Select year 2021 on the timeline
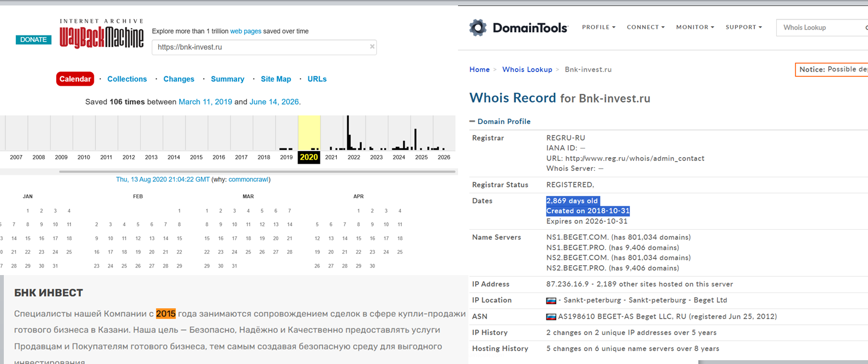Image resolution: width=868 pixels, height=364 pixels. click(x=331, y=157)
